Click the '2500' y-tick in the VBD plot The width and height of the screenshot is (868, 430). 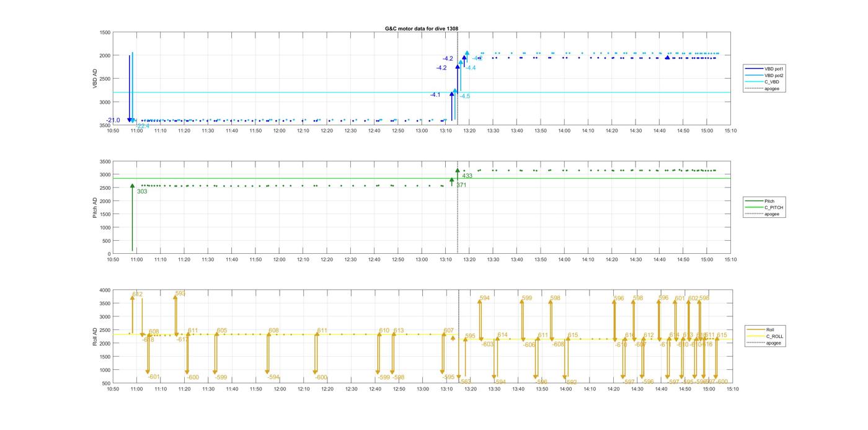[105, 79]
